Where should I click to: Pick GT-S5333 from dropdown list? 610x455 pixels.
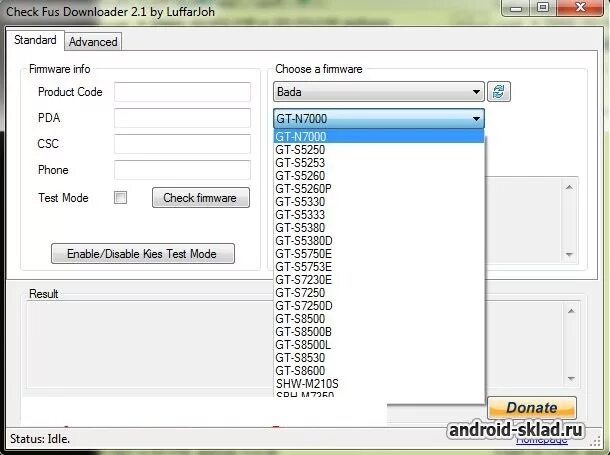379,215
